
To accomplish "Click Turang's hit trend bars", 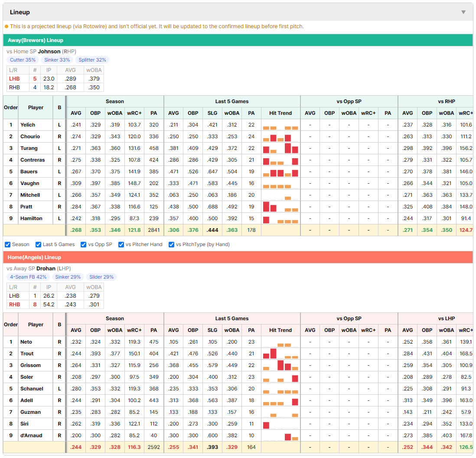I will pos(280,149).
